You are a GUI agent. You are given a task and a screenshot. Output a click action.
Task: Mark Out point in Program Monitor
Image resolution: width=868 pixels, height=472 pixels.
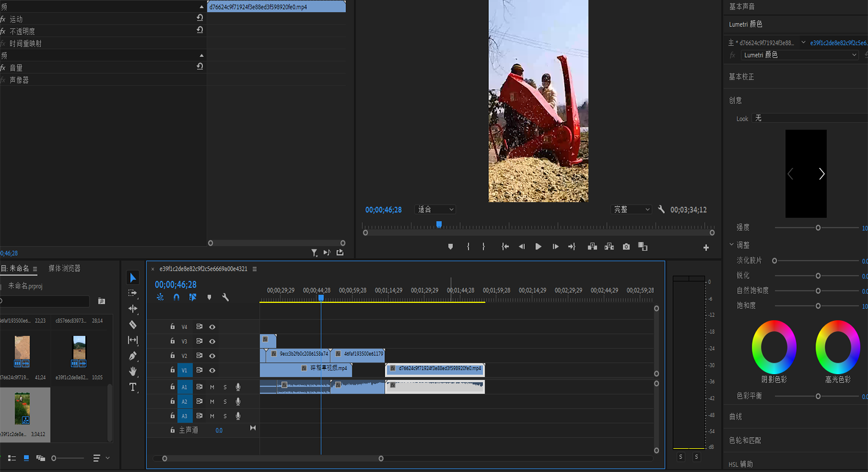[x=484, y=247]
